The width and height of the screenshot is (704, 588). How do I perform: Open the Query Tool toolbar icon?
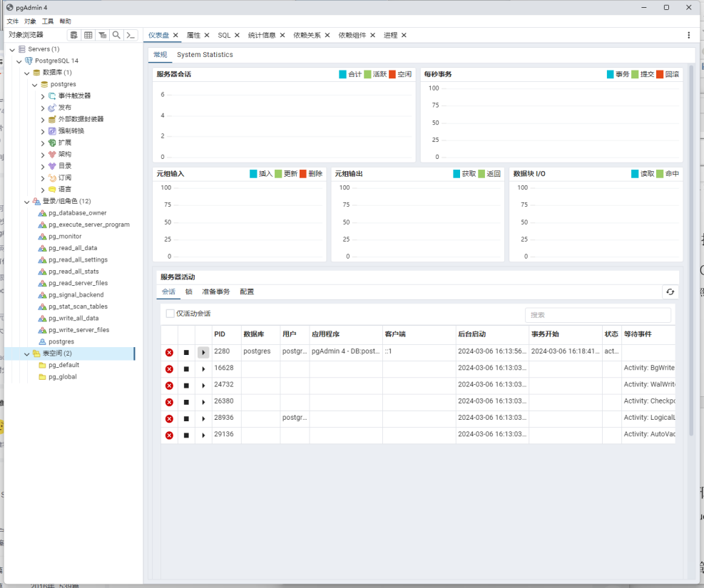[x=74, y=35]
